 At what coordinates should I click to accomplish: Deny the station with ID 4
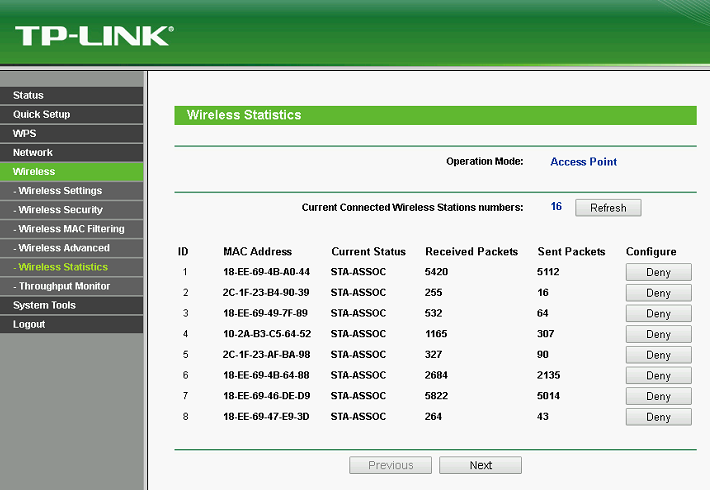point(658,334)
